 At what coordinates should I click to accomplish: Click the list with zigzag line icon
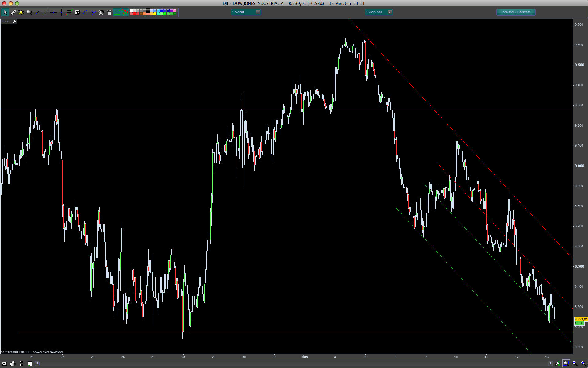pos(69,12)
